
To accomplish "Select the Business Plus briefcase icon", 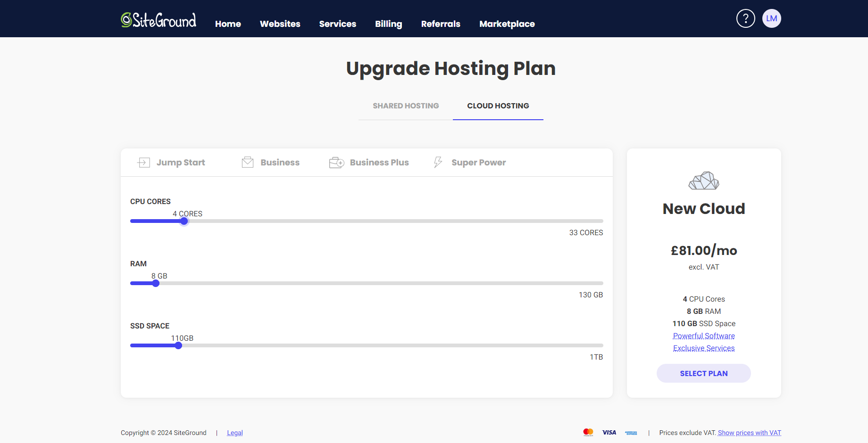I will click(336, 162).
